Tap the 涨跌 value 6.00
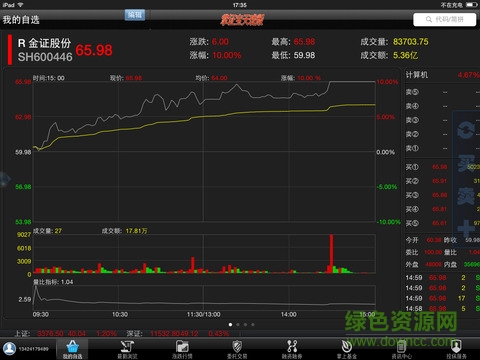This screenshot has width=480, height=360. [x=220, y=42]
